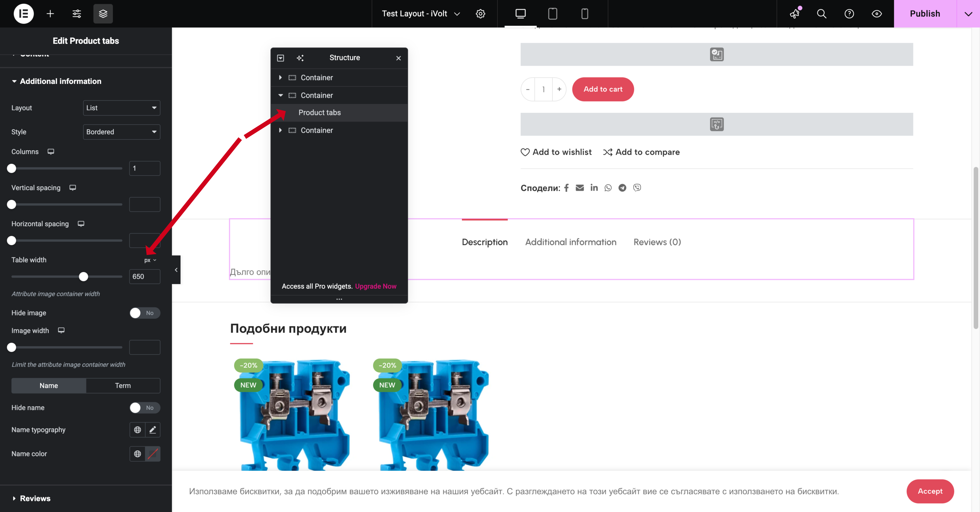This screenshot has height=512, width=980.
Task: Share via email envelope icon
Action: pos(580,187)
